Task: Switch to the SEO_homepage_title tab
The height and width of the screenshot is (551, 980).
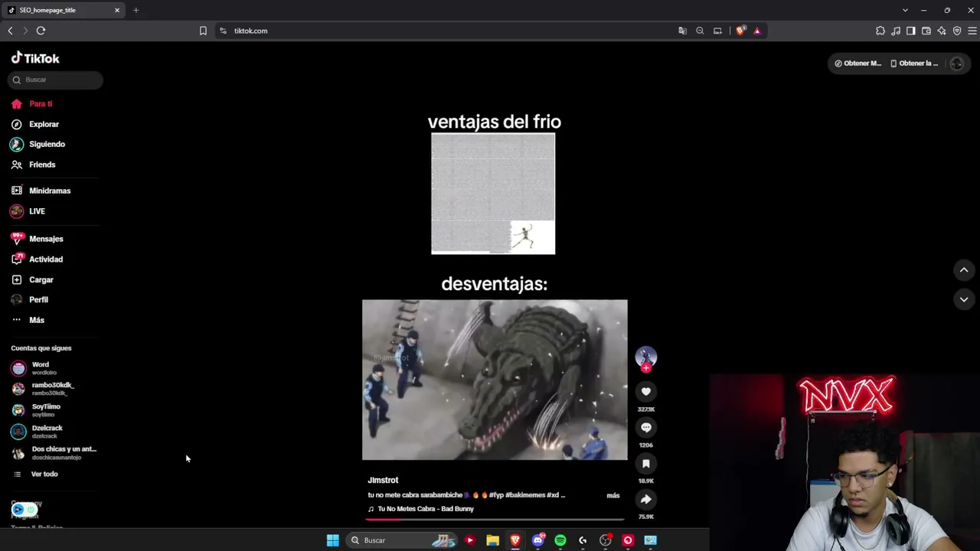Action: pos(64,10)
